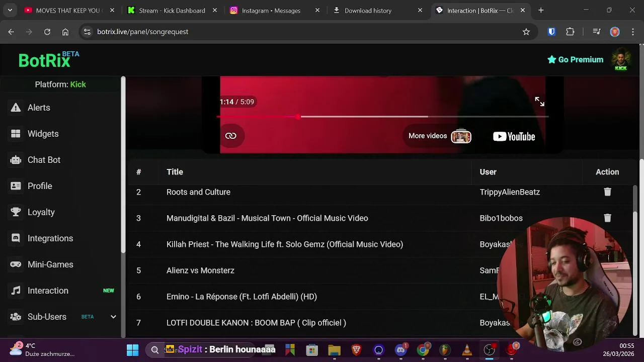This screenshot has width=644, height=362.
Task: Open the tab search dropdown
Action: tap(10, 10)
